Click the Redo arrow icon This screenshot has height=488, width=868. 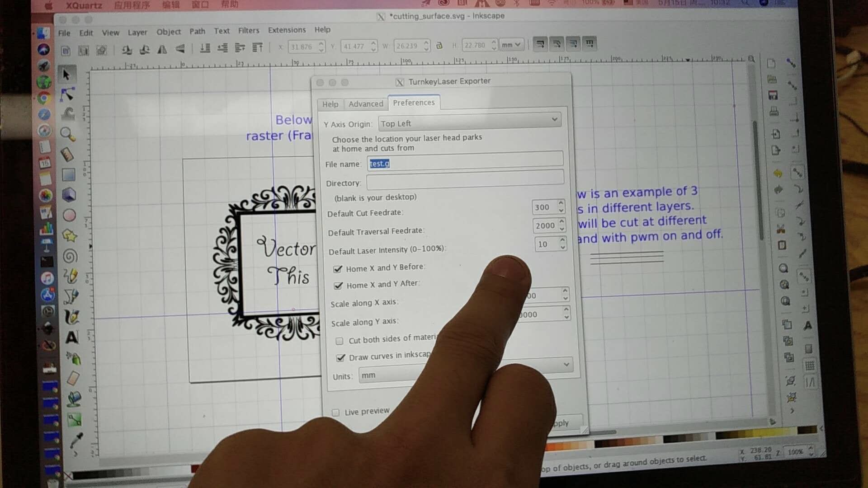point(778,189)
